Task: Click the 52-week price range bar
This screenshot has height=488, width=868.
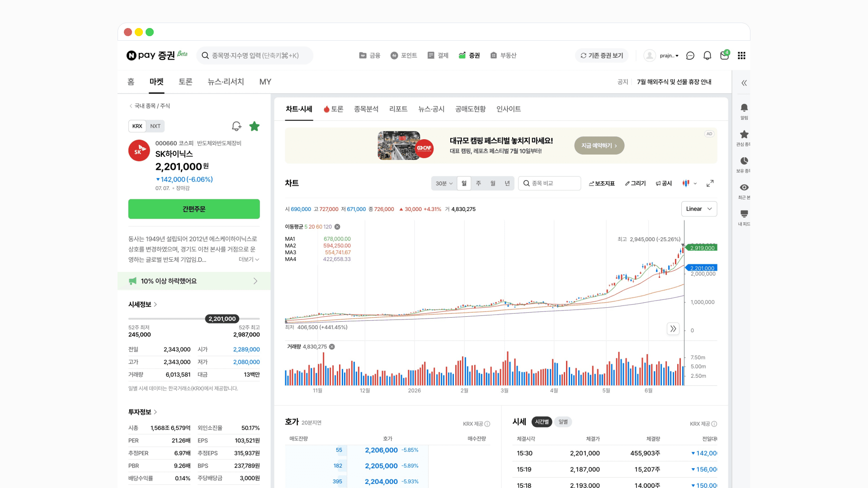Action: (194, 319)
